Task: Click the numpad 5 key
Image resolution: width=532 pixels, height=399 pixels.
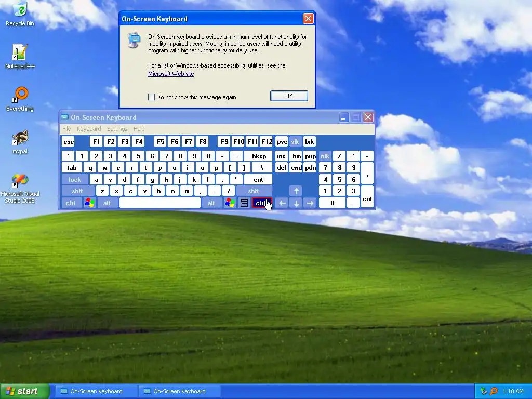Action: [x=339, y=179]
